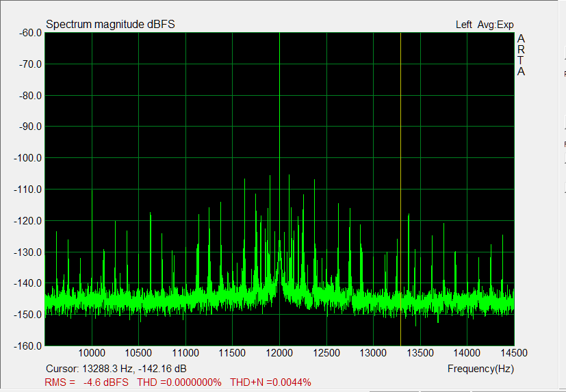Click the 10000 frequency axis label
566x392 pixels.
pos(92,352)
